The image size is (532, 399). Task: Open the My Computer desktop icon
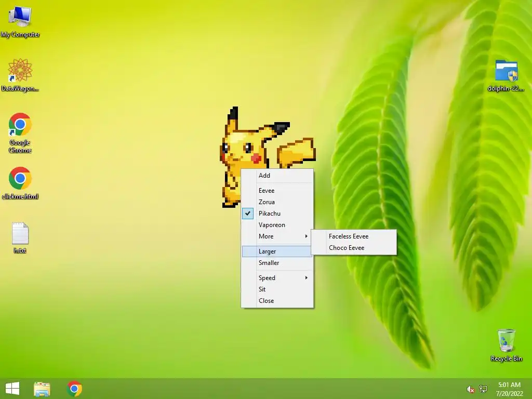point(20,21)
